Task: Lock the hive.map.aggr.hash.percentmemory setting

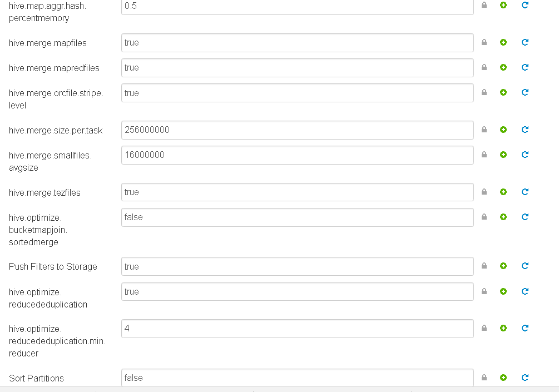Action: pyautogui.click(x=483, y=5)
